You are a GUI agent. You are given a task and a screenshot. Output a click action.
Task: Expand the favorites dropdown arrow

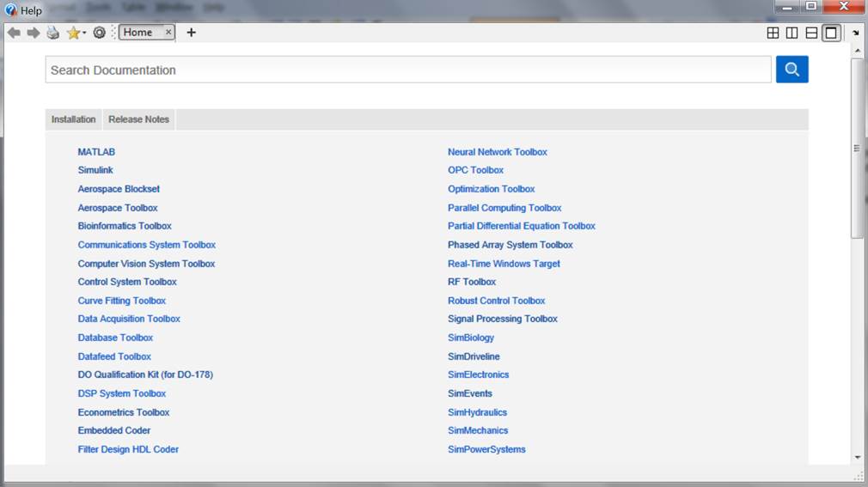pyautogui.click(x=84, y=33)
